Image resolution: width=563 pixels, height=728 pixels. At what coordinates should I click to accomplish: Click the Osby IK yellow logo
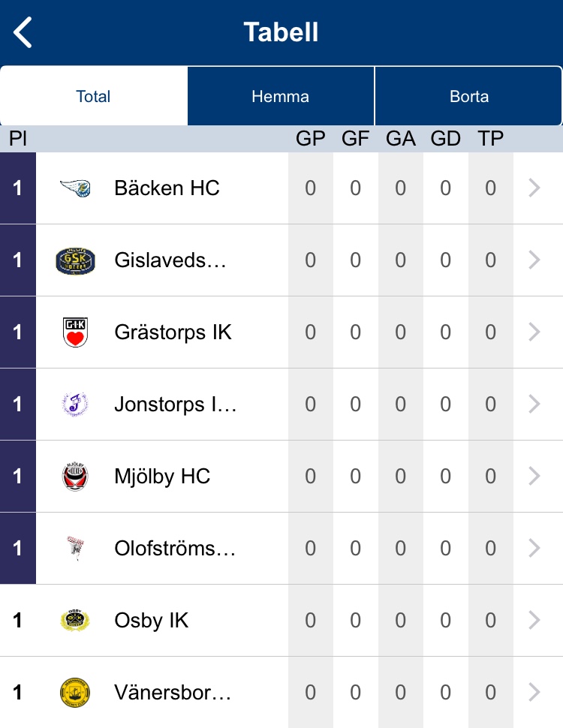tap(75, 621)
